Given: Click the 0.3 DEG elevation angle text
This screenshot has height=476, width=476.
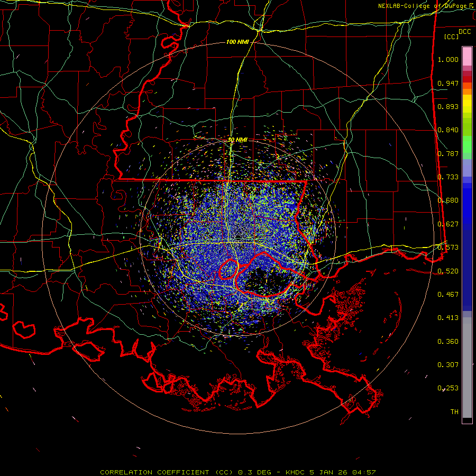Looking at the screenshot, I should [x=255, y=472].
